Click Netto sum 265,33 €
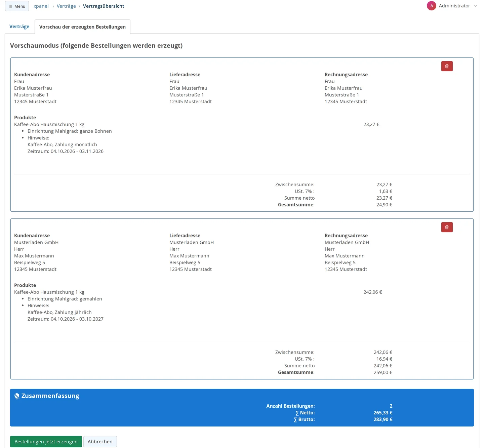 (383, 413)
